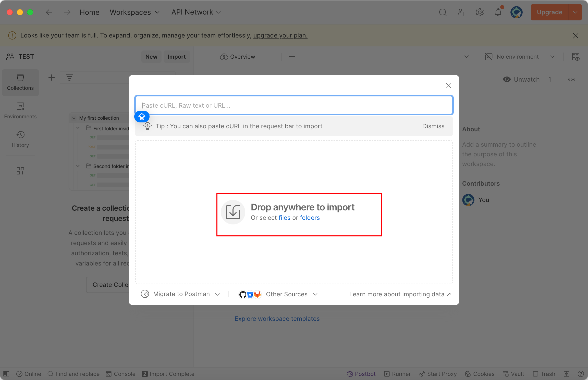Open the History sidebar icon

20,140
